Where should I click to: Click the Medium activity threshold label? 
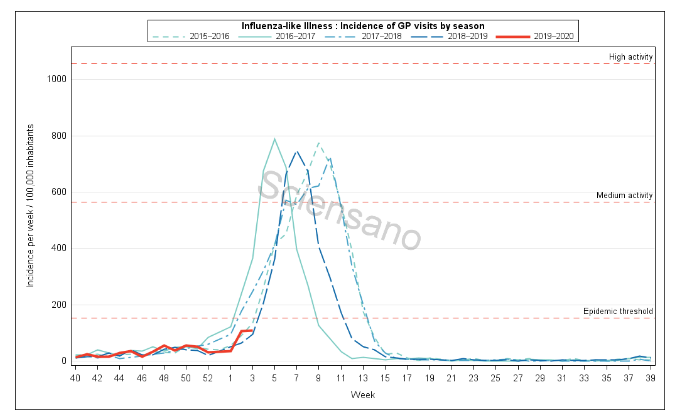(x=624, y=195)
